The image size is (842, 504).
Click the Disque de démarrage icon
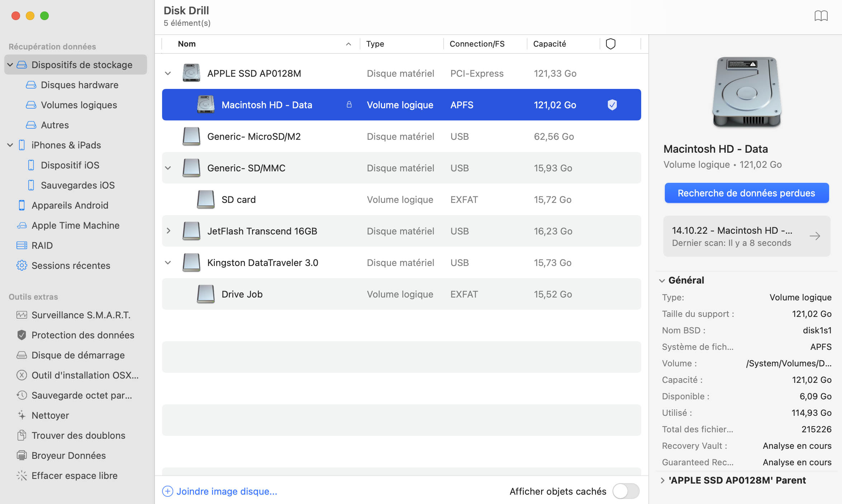pyautogui.click(x=21, y=354)
